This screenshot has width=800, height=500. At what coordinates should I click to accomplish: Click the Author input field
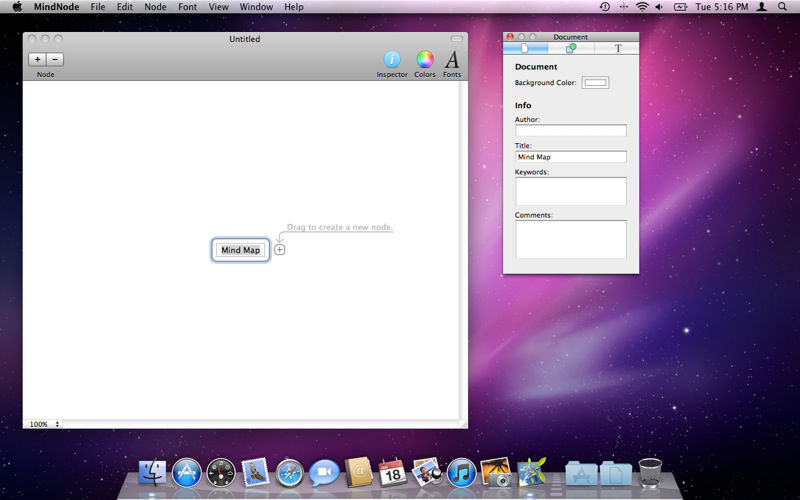tap(570, 131)
